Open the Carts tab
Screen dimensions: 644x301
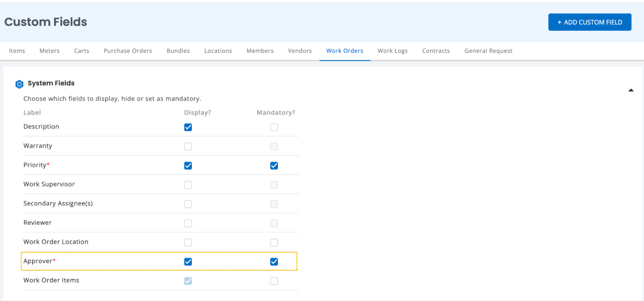[82, 51]
